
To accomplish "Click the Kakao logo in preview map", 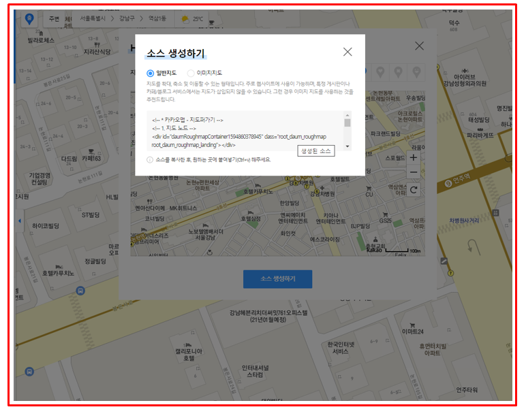I will tap(374, 250).
